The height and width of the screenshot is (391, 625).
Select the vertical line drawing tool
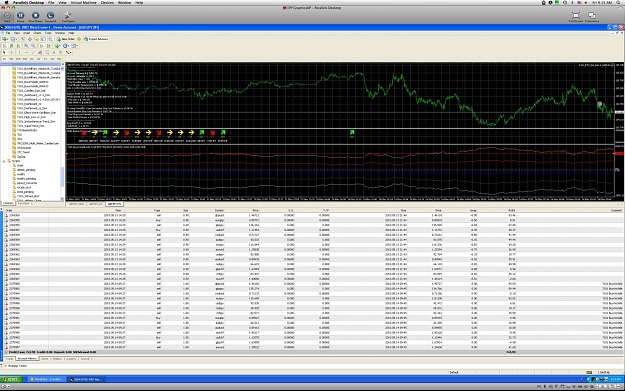(x=20, y=53)
